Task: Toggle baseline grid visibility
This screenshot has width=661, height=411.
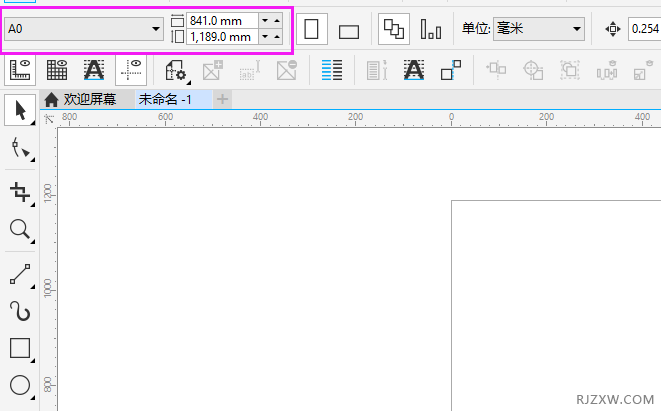Action: [94, 70]
